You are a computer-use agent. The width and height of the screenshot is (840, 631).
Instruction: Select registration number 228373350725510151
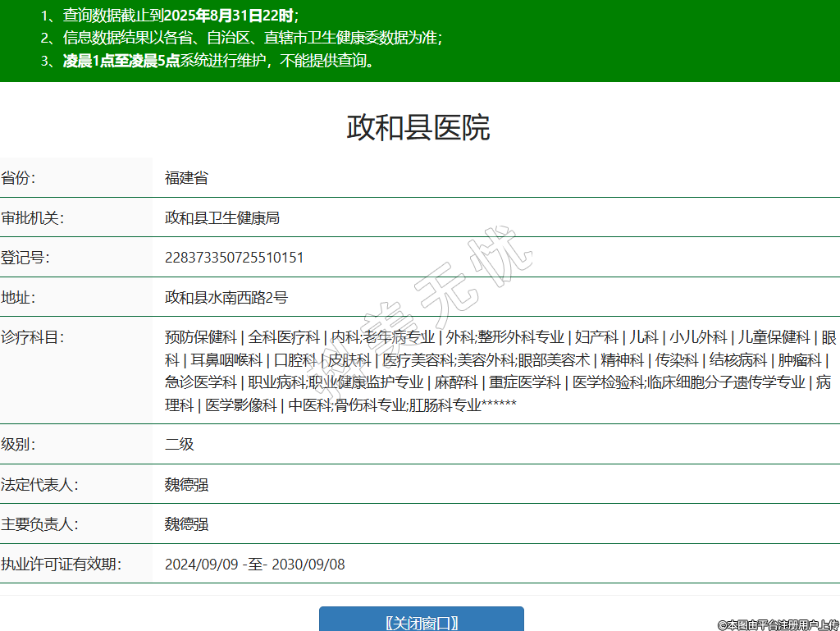234,258
